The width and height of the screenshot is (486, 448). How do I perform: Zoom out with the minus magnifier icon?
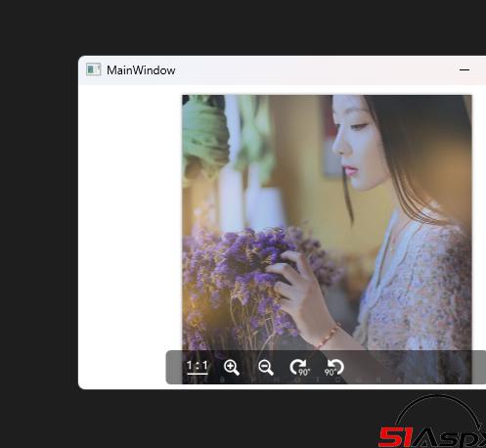pos(266,368)
